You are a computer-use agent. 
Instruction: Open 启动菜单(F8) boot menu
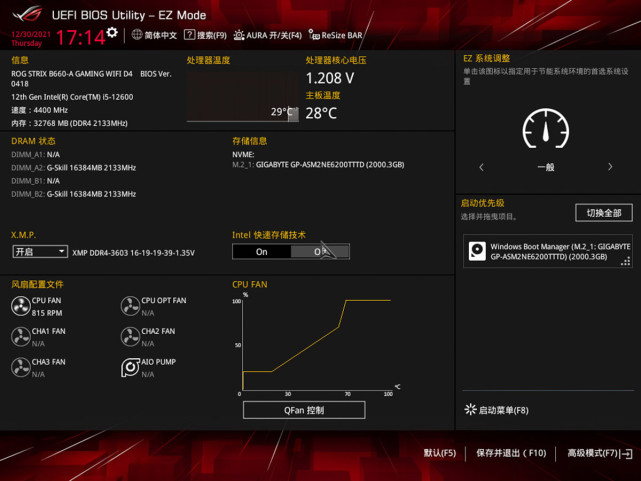coord(497,410)
